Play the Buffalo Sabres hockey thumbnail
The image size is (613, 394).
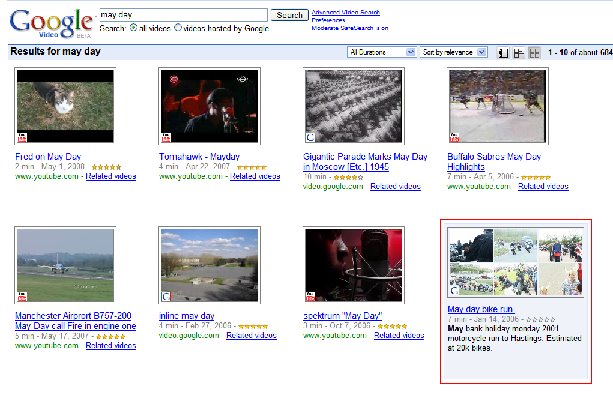point(498,106)
